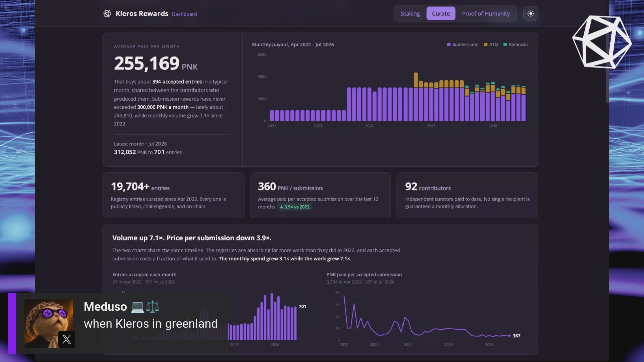Image resolution: width=644 pixels, height=362 pixels.
Task: Click the ATQ legend color swatch
Action: click(486, 45)
